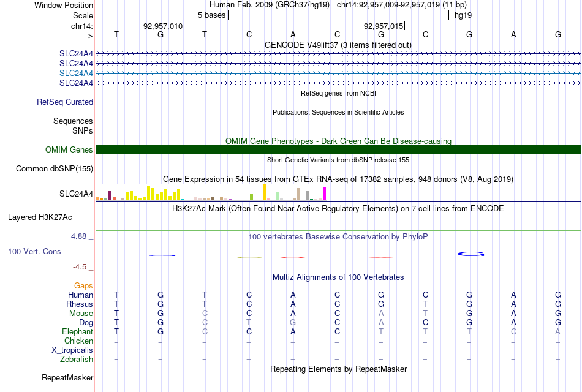The image size is (582, 392).
Task: Click the Human alignment row label
Action: point(80,295)
